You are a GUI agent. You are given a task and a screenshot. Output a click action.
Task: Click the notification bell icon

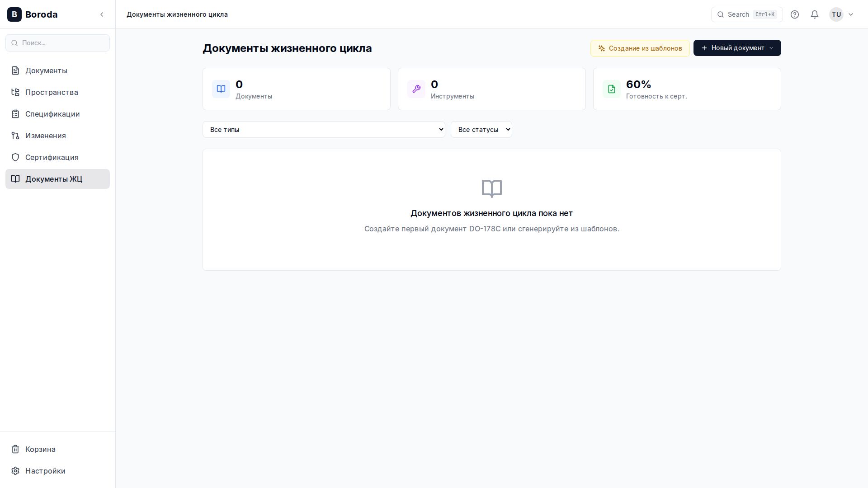[814, 14]
